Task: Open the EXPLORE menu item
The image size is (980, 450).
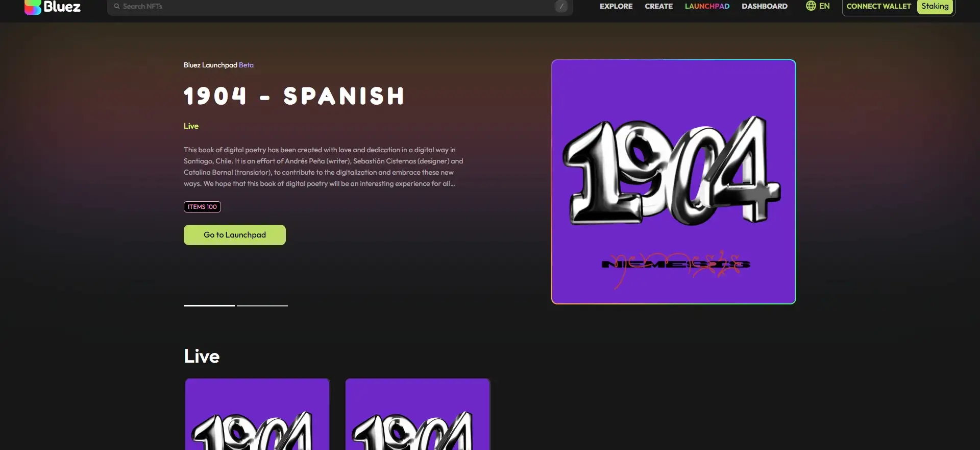Action: 616,6
